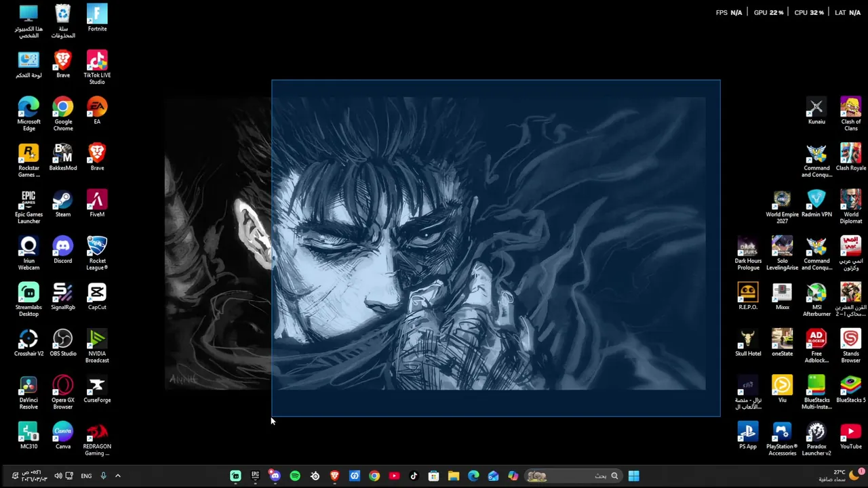Screen dimensions: 868x488
Task: Open the REDRAGON Gaming desktop shortcut
Action: (x=97, y=439)
